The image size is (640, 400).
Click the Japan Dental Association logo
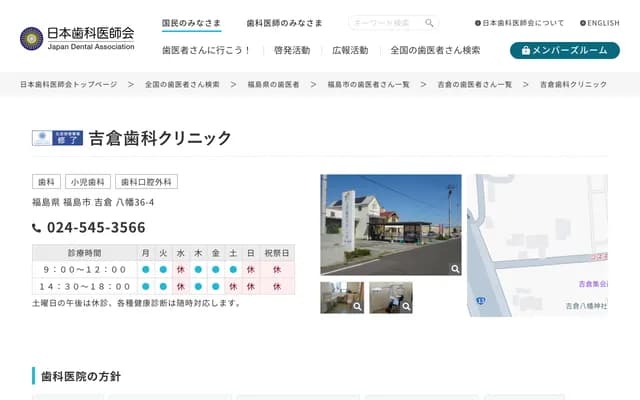(77, 38)
